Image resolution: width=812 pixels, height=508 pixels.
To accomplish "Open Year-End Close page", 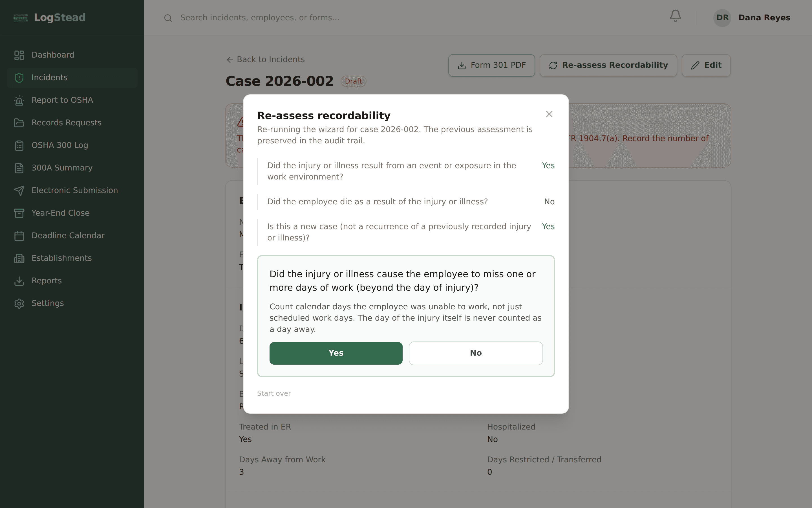I will pyautogui.click(x=72, y=213).
